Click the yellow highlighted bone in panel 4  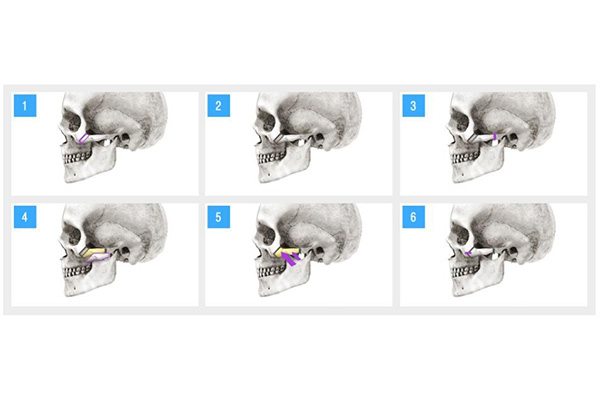pyautogui.click(x=95, y=252)
